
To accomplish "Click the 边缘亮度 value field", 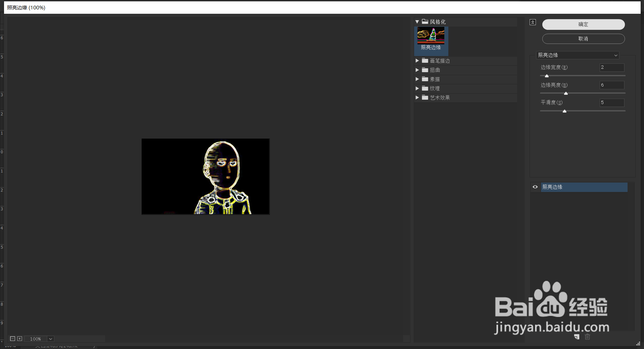I will tap(612, 85).
